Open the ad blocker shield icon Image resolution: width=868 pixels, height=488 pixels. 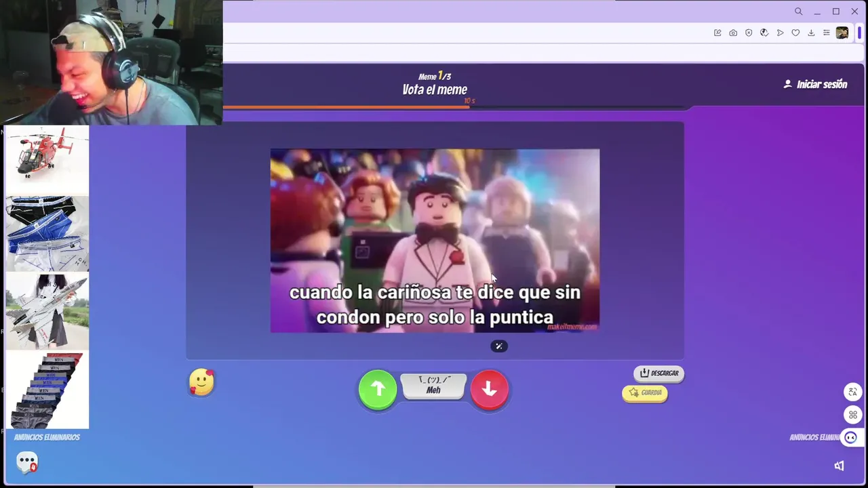point(749,33)
